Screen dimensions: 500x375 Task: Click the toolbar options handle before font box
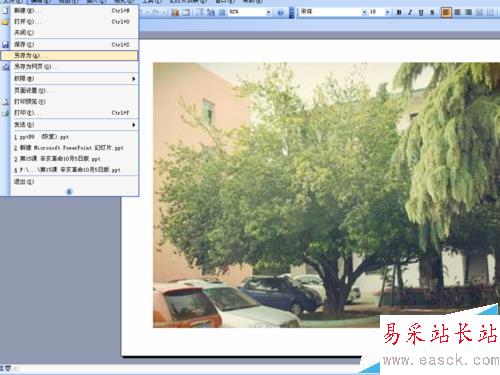pyautogui.click(x=292, y=12)
